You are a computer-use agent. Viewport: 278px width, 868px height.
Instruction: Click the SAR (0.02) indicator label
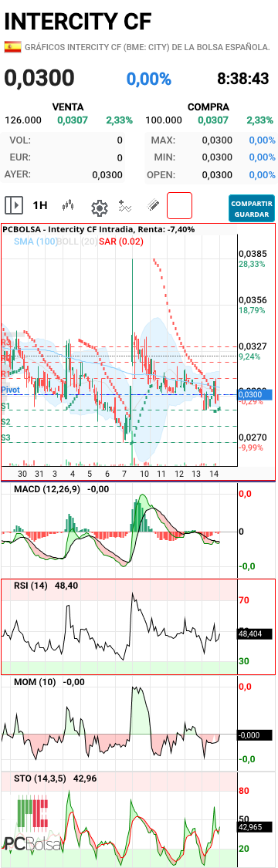[x=120, y=241]
